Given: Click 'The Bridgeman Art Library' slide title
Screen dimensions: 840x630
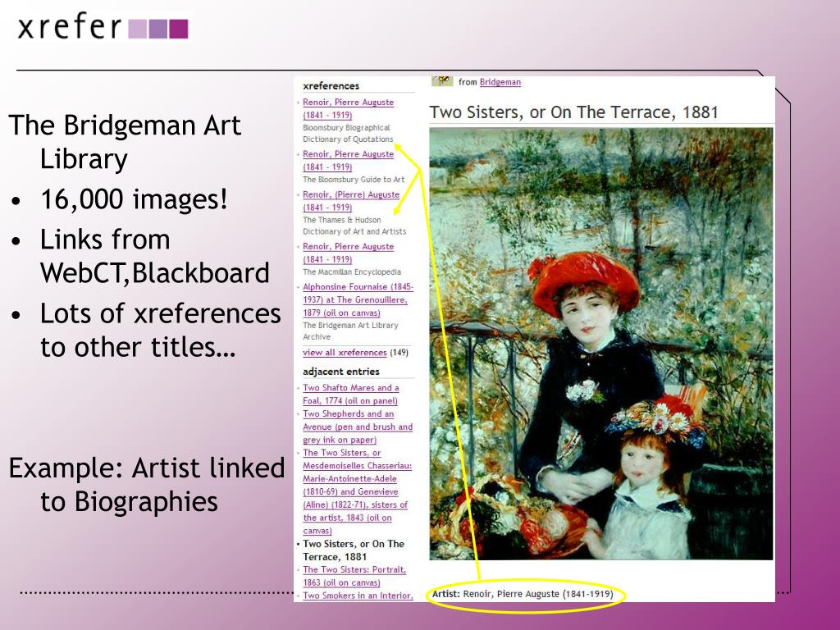Looking at the screenshot, I should [x=125, y=142].
